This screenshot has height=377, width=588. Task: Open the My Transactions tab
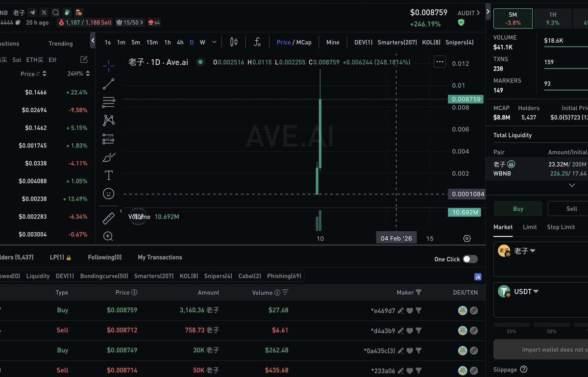click(x=160, y=257)
